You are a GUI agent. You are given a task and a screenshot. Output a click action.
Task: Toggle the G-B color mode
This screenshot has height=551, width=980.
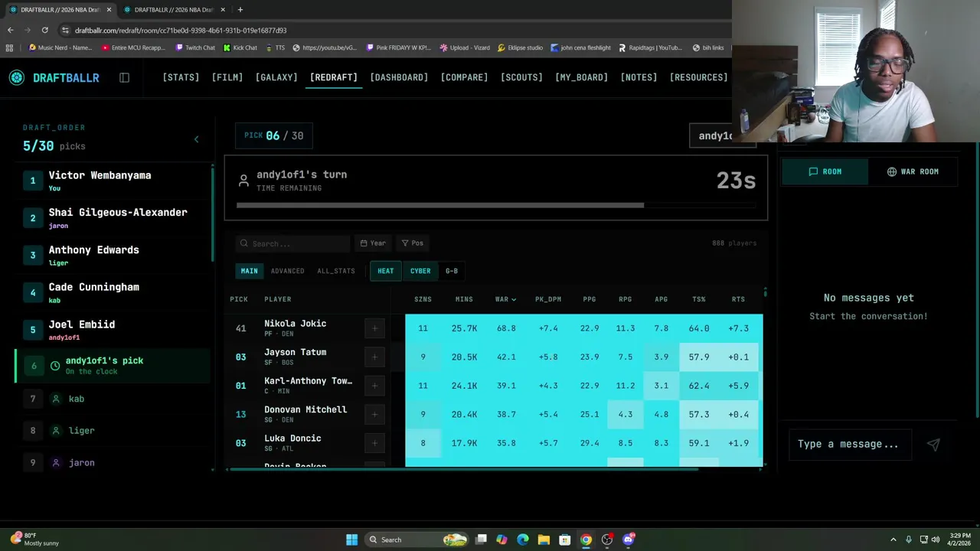click(452, 271)
